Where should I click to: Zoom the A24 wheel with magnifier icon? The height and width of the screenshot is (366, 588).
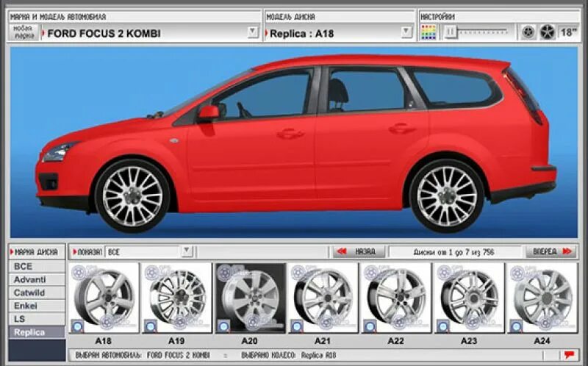coord(516,326)
